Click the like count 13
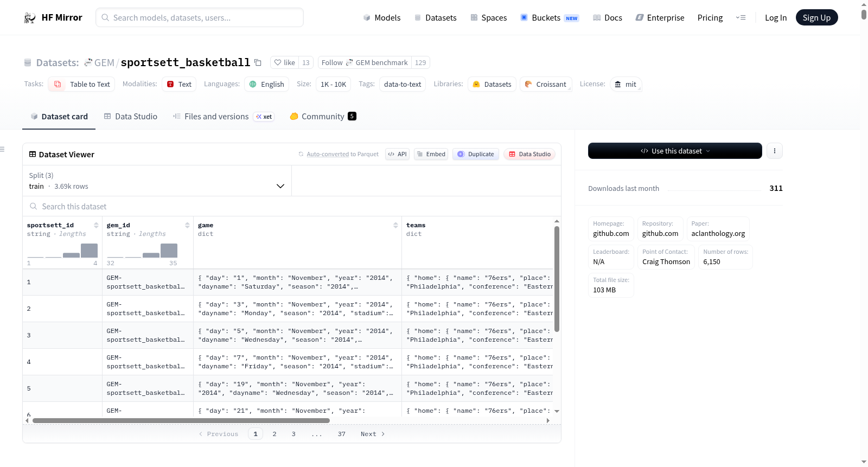Image resolution: width=868 pixels, height=467 pixels. (x=306, y=63)
